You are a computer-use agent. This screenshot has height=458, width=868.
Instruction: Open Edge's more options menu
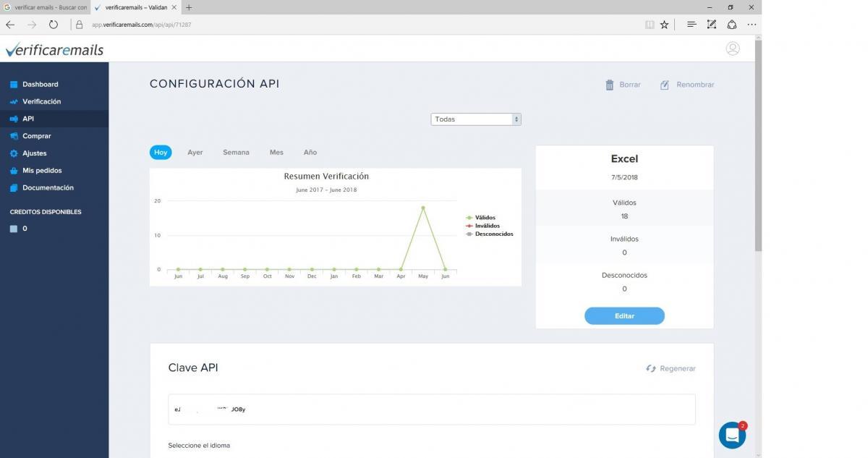(752, 24)
